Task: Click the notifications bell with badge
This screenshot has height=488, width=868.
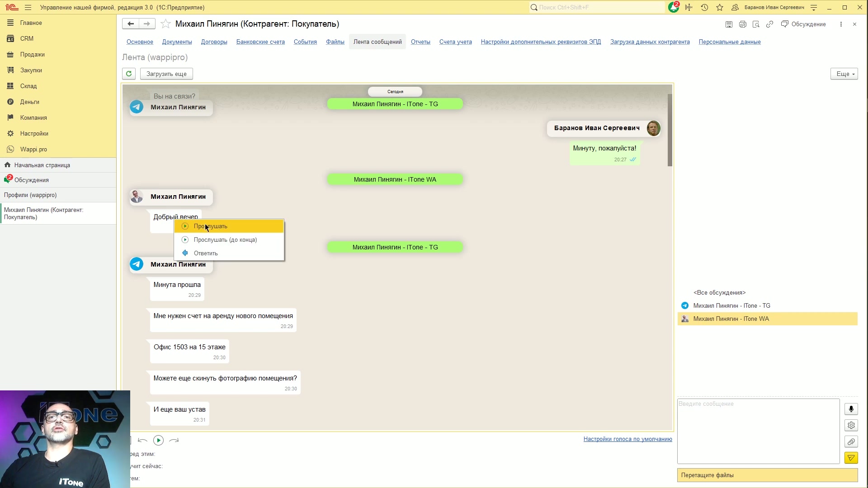Action: pos(673,7)
